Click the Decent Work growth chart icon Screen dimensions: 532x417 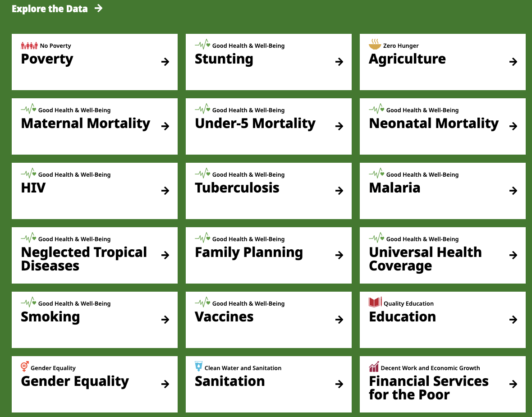[374, 367]
